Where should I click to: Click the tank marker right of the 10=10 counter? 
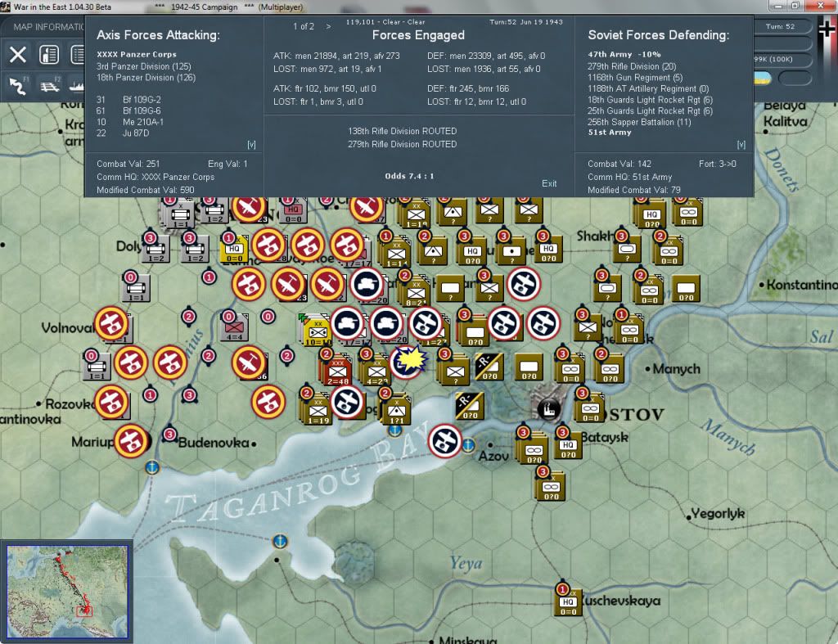point(347,323)
